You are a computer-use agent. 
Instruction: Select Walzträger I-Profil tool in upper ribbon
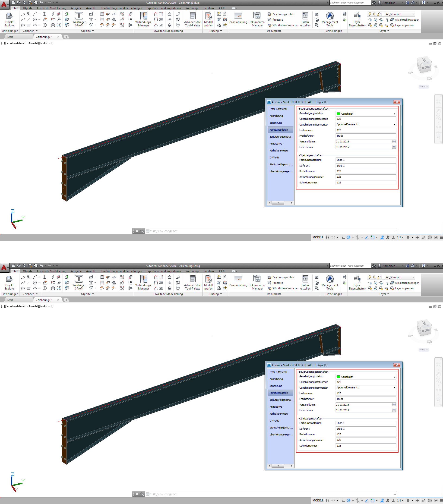(x=79, y=19)
